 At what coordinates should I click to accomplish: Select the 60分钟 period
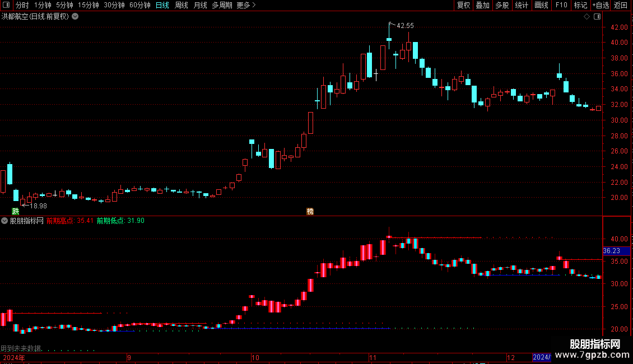point(140,5)
